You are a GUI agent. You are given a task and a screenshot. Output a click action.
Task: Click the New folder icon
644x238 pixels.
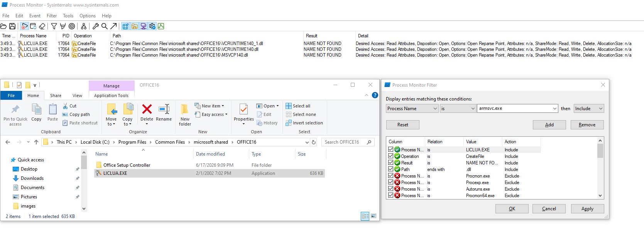(x=185, y=109)
